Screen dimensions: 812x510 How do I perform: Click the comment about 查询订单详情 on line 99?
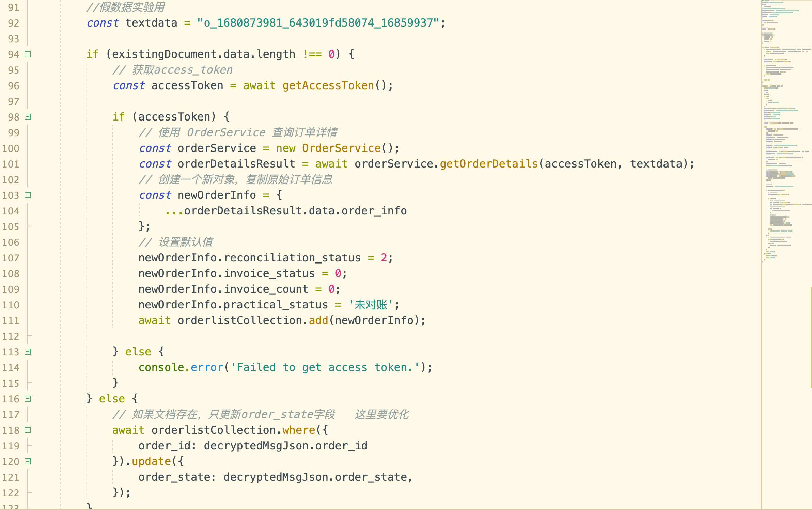pos(238,132)
